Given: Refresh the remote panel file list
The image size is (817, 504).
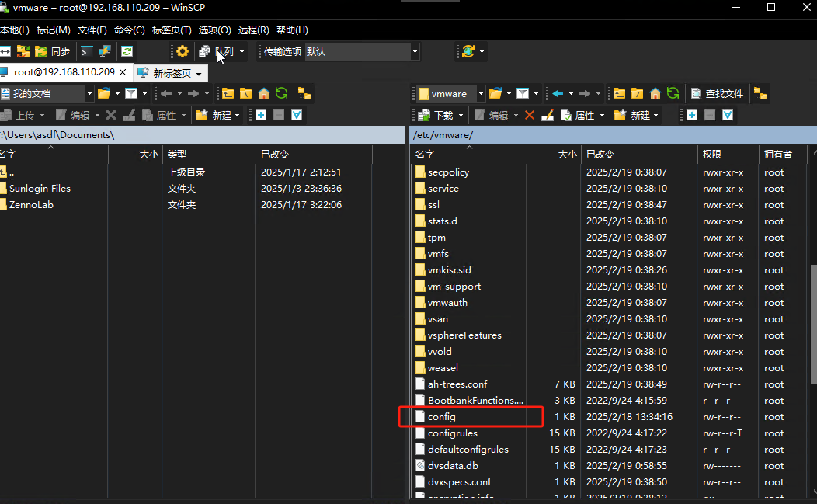Looking at the screenshot, I should click(673, 93).
